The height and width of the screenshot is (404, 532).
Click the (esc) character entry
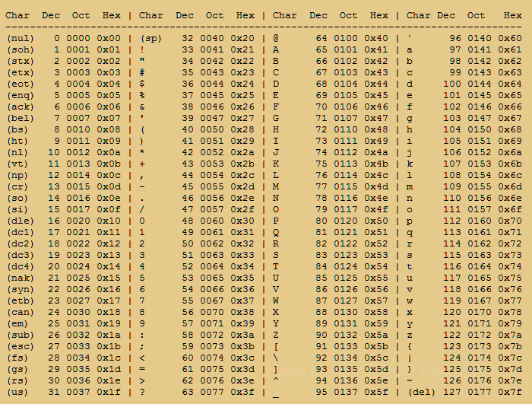[x=20, y=346]
